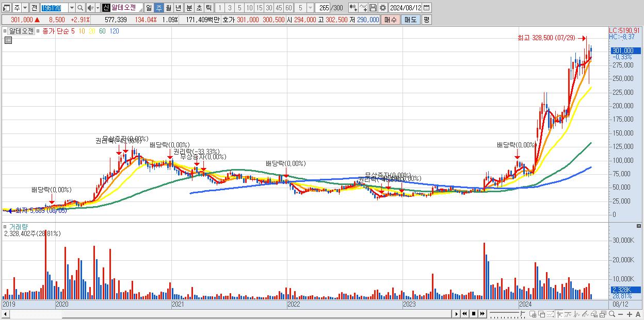The width and height of the screenshot is (644, 320).
Task: Click the wave pattern analysis icon
Action: pos(577,314)
